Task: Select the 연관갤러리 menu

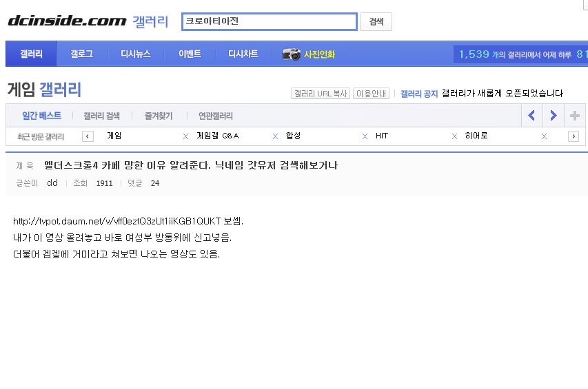Action: point(216,116)
